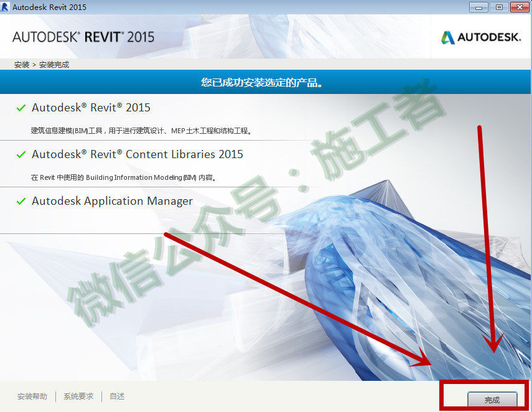Screen dimensions: 532x412
Task: Click the 您已成功安装选定的产品 banner text
Action: 261,82
